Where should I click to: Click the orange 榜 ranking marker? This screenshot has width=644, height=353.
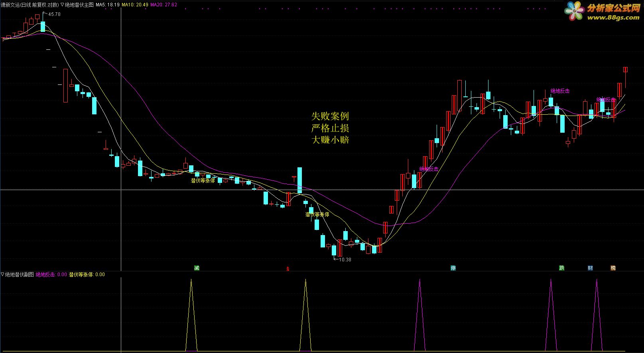coord(613,268)
